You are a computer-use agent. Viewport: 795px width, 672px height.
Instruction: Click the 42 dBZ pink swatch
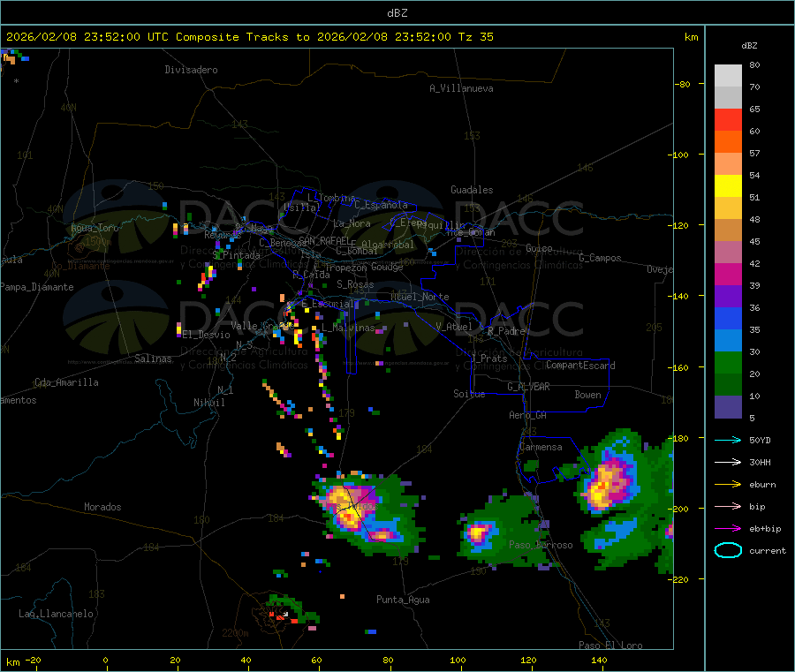pyautogui.click(x=728, y=253)
